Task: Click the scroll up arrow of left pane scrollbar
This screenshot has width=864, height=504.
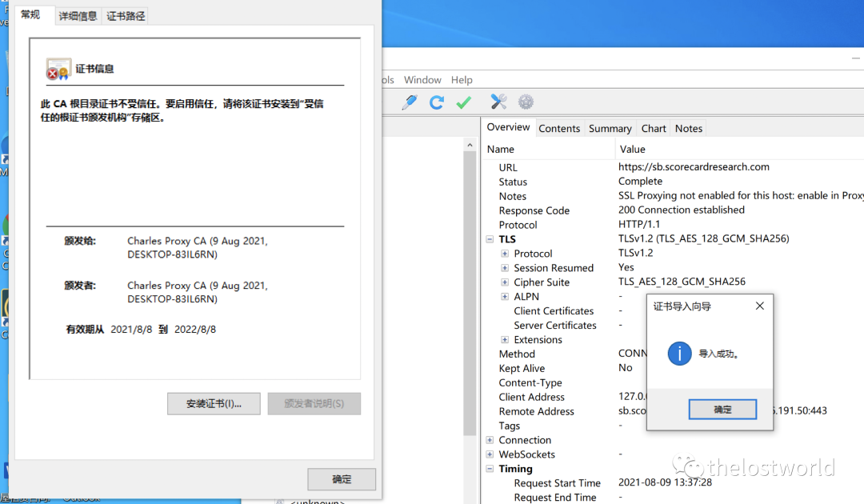Action: [470, 145]
